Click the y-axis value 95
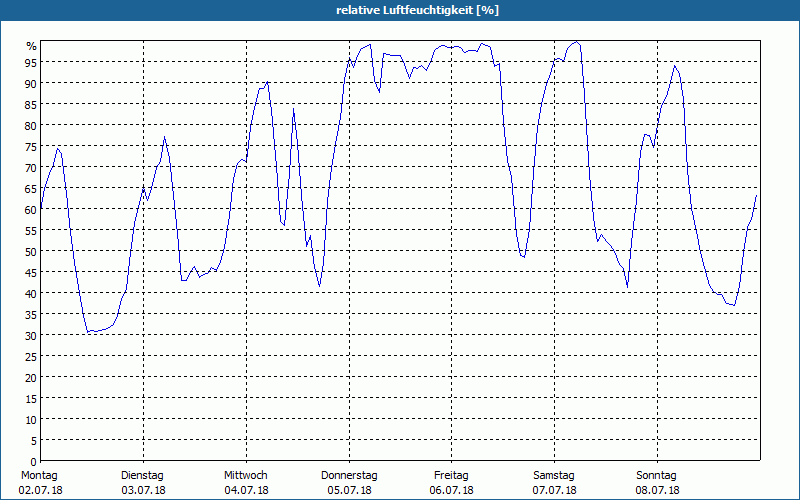The image size is (800, 500). [31, 63]
